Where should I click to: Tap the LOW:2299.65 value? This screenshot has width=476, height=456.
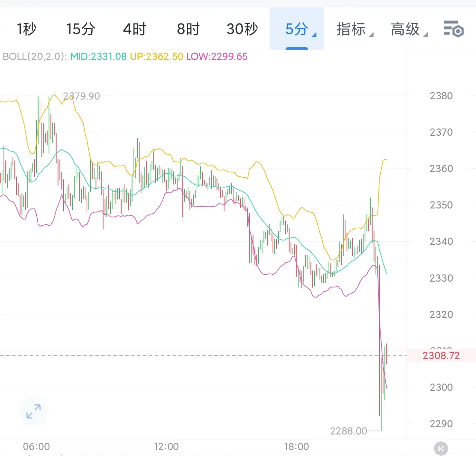point(217,57)
